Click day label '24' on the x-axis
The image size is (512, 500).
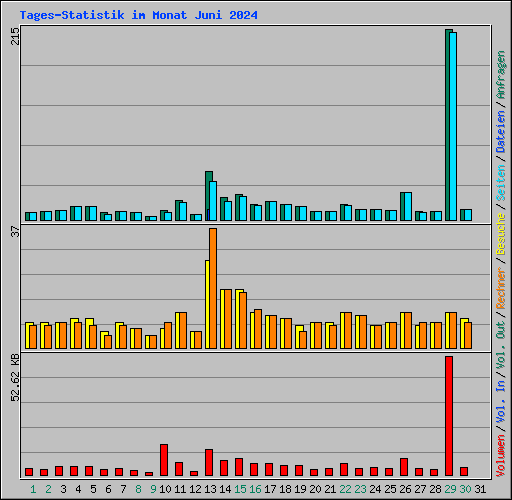pyautogui.click(x=375, y=489)
